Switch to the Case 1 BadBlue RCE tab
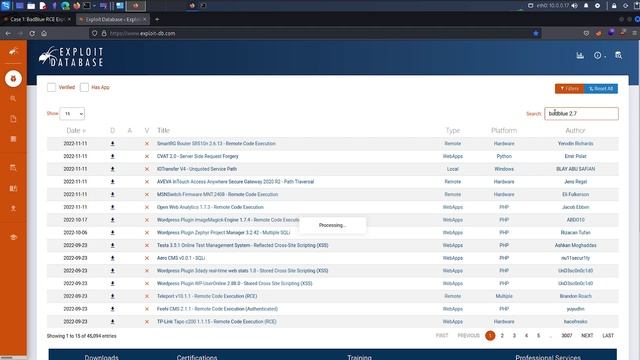The height and width of the screenshot is (360, 640). [x=38, y=19]
